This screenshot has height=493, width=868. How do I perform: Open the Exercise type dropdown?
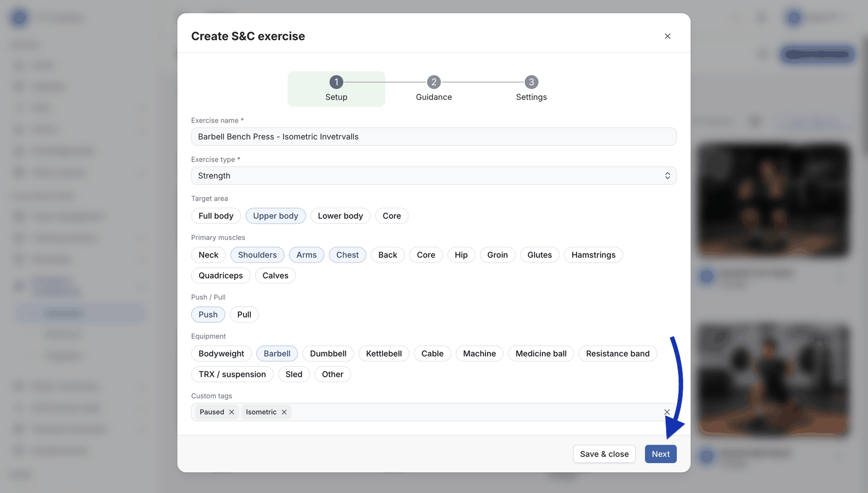click(x=434, y=176)
